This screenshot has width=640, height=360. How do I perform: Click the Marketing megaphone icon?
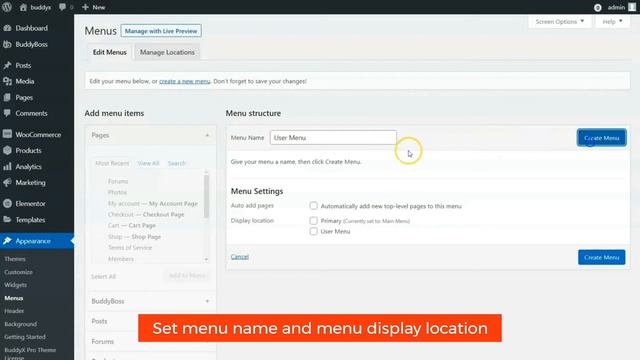pos(7,182)
